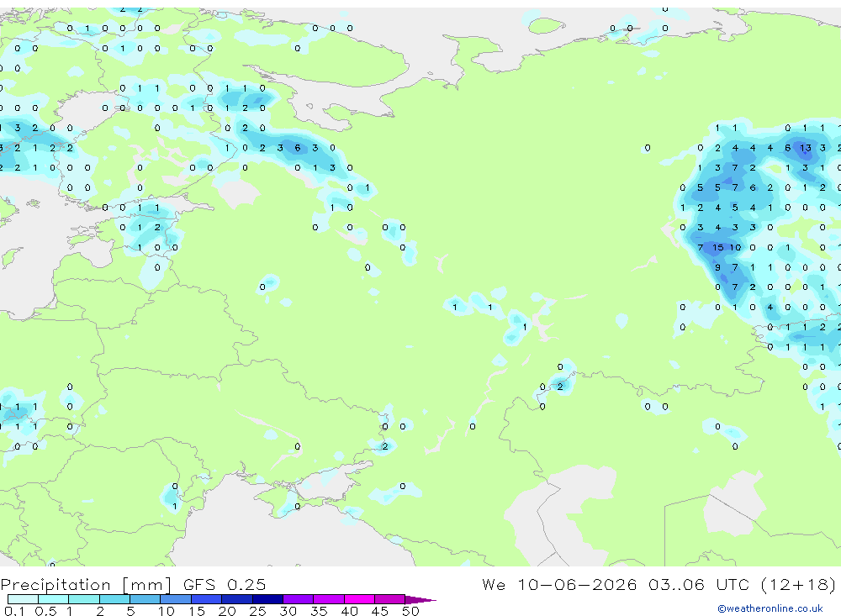Select the precipitation value 13 on map

tap(805, 148)
